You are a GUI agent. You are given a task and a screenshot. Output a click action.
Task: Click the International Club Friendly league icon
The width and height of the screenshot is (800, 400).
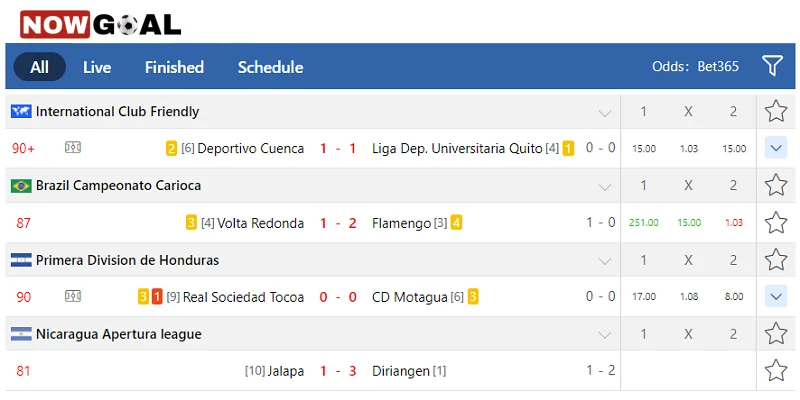21,111
